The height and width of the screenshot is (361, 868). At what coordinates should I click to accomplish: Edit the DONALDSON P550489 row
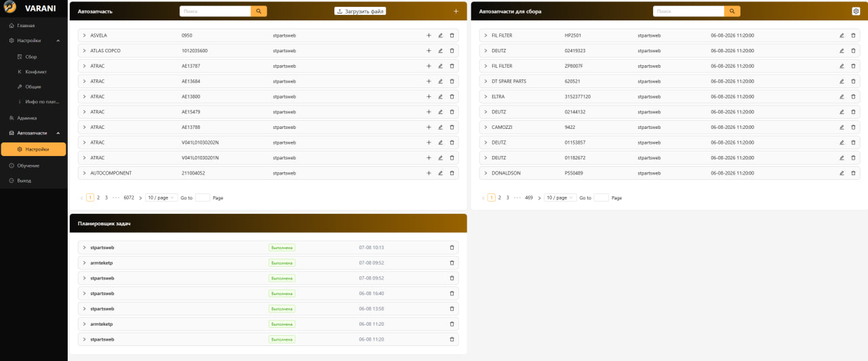tap(842, 173)
